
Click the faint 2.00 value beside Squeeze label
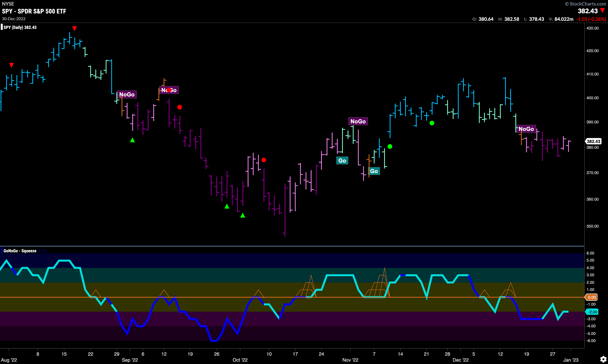point(42,251)
